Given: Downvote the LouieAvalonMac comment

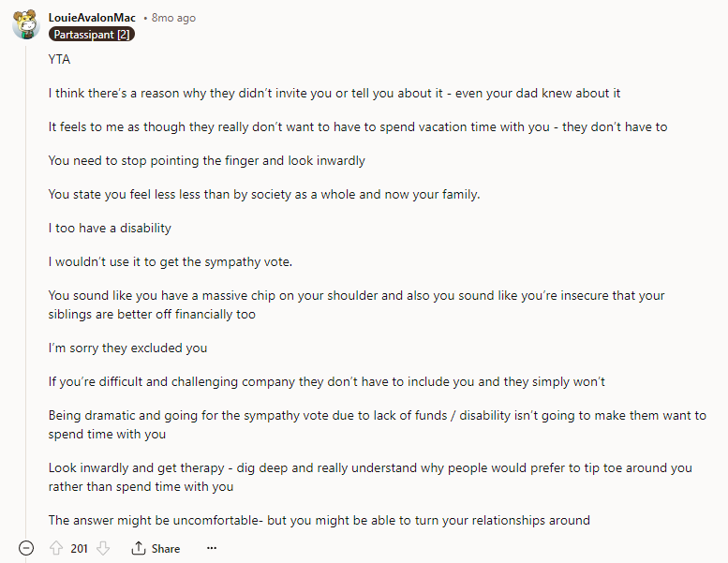Looking at the screenshot, I should pyautogui.click(x=103, y=548).
